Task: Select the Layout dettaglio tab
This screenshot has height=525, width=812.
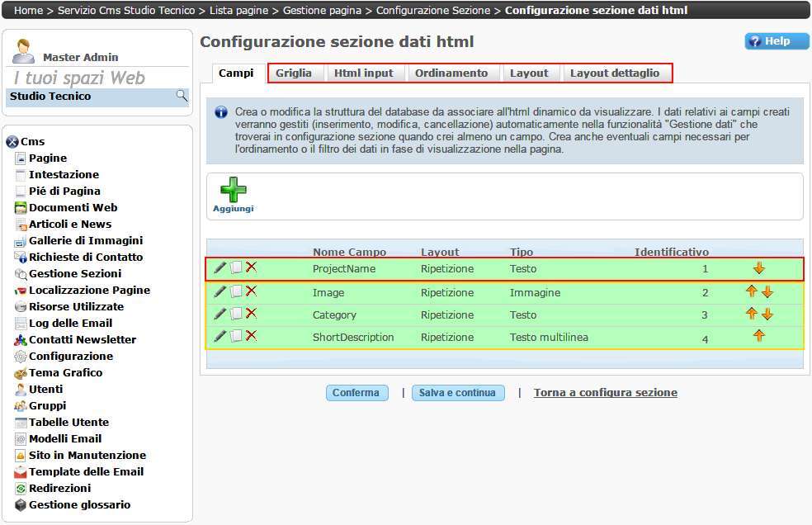Action: (615, 73)
